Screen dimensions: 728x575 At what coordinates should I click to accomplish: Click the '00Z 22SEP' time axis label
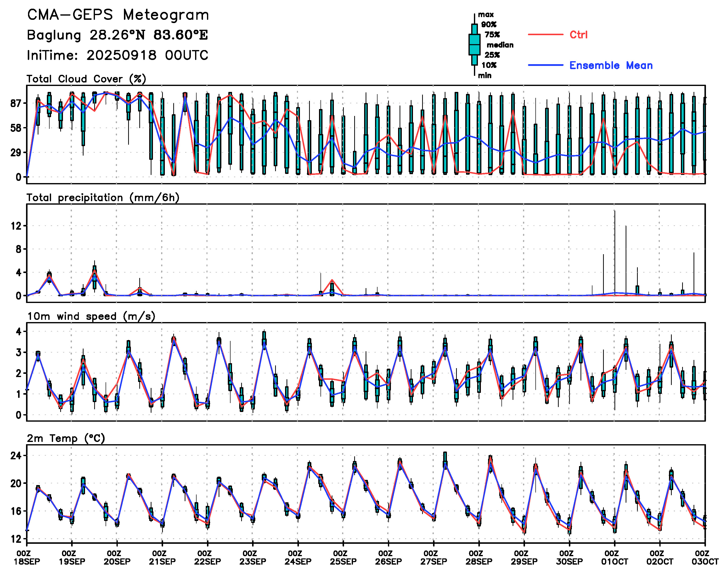(x=207, y=557)
